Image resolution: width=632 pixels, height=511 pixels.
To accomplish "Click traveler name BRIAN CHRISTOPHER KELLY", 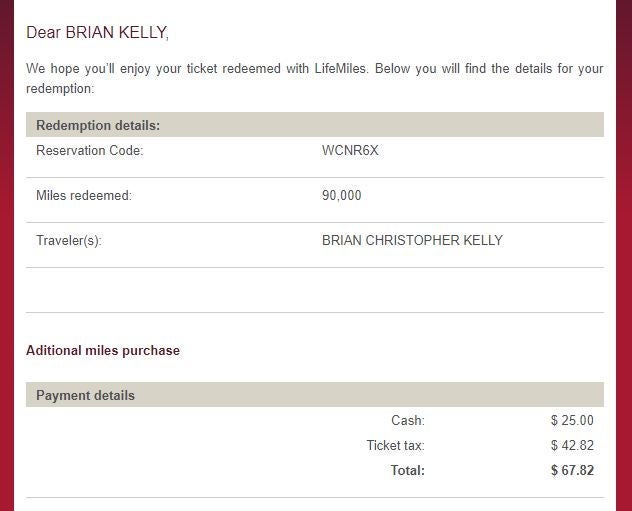I will pos(412,241).
